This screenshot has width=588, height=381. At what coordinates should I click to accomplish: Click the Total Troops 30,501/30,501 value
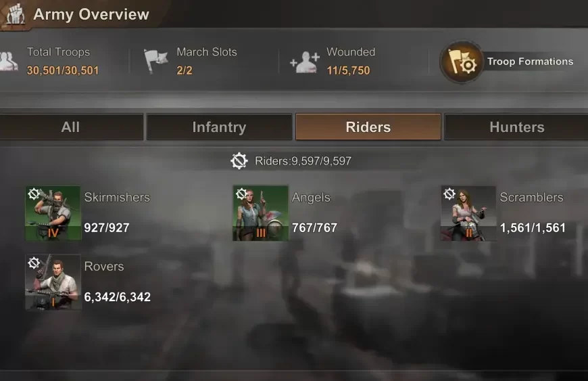(63, 70)
